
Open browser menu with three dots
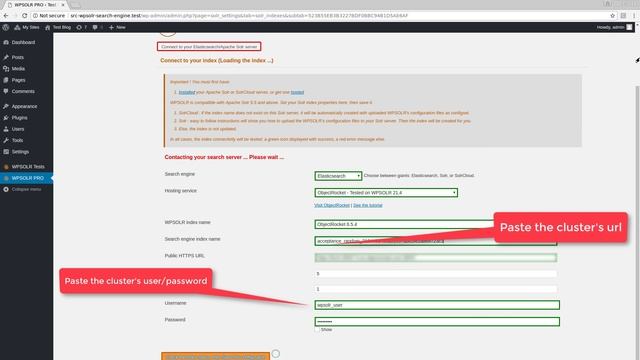tap(634, 16)
